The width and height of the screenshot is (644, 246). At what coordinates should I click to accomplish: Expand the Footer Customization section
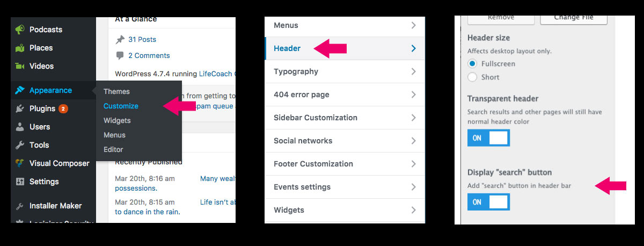click(345, 164)
